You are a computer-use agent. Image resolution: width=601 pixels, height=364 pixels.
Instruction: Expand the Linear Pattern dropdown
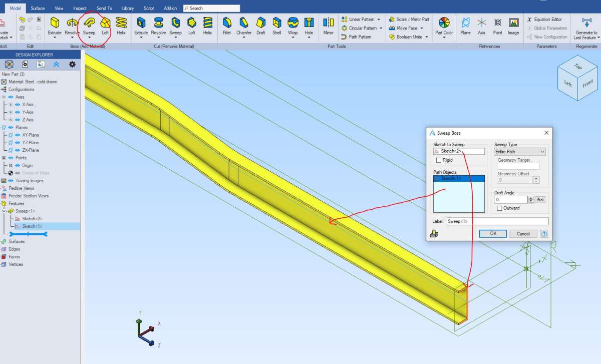click(379, 20)
